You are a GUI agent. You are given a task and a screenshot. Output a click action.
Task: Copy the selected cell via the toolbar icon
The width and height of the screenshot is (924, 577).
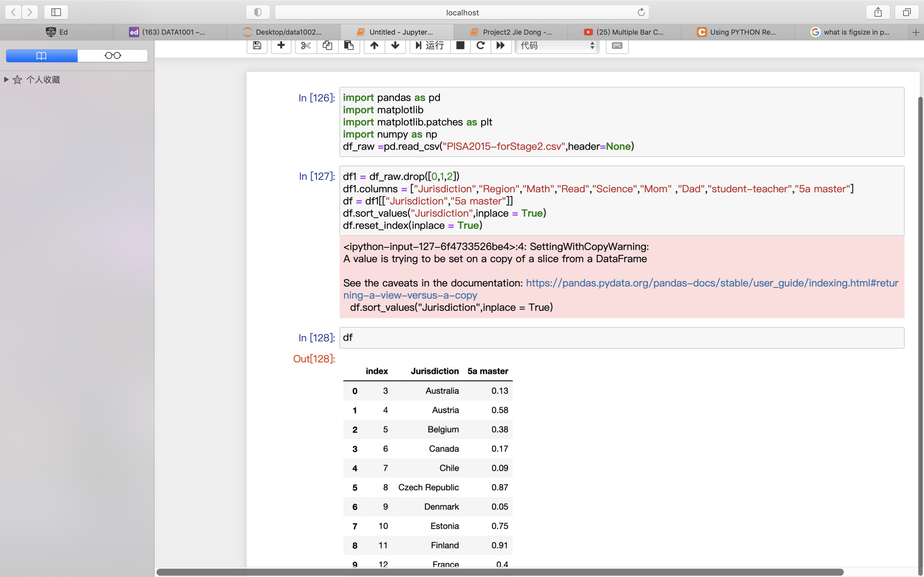pos(327,46)
